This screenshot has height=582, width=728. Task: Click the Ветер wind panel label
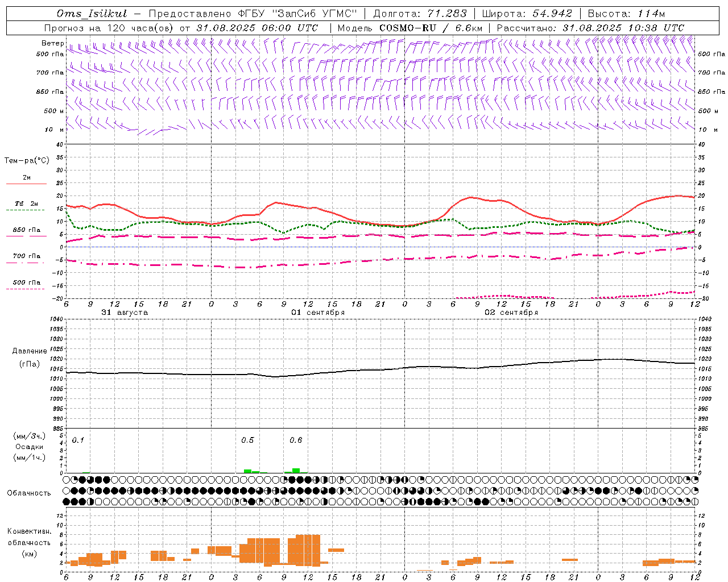[53, 43]
